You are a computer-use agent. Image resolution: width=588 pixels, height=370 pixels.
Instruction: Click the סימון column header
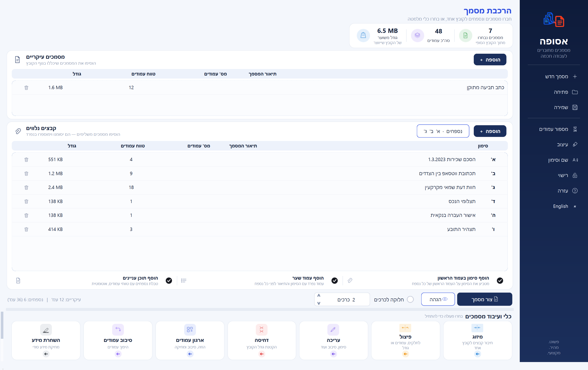[x=483, y=146]
